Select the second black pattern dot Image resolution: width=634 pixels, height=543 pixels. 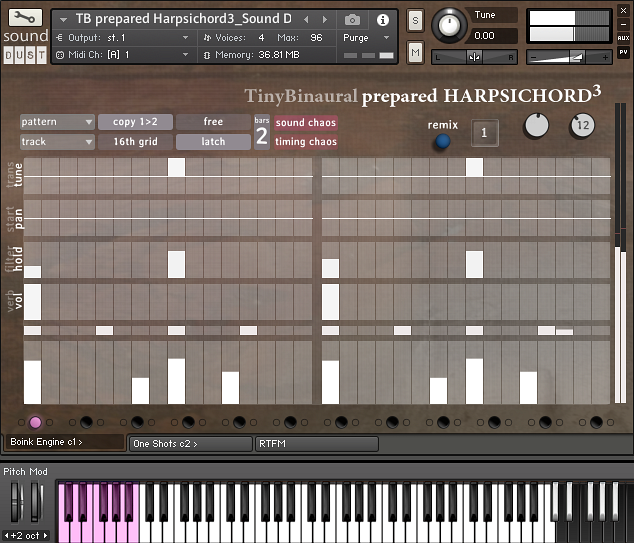tap(137, 423)
